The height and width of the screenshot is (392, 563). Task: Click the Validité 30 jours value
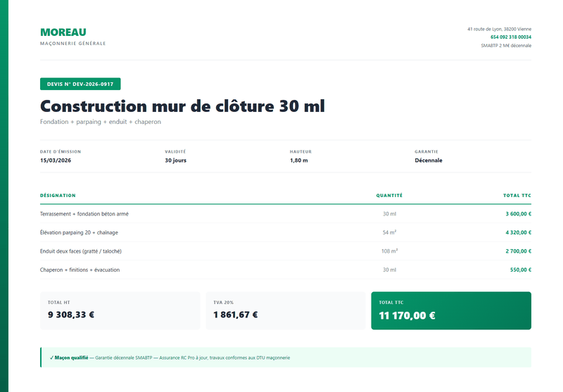click(175, 160)
